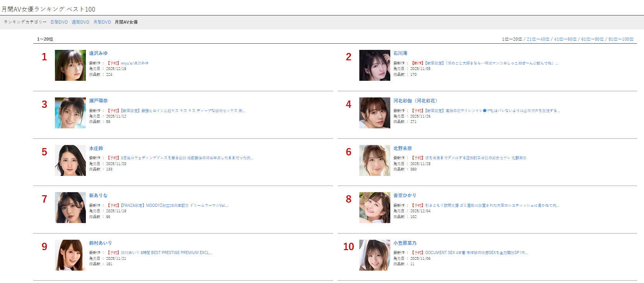
Task: Open the rank 2 thumbnail image
Action: tap(374, 65)
